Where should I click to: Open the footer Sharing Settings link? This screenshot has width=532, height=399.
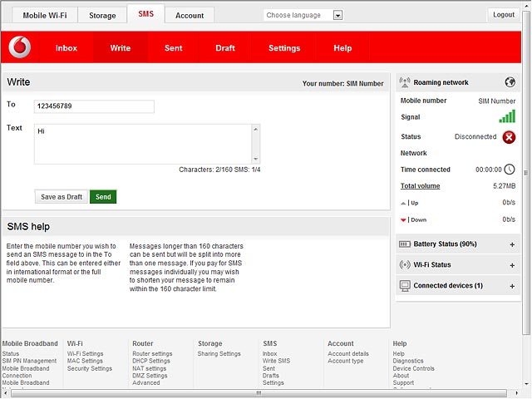(x=219, y=354)
